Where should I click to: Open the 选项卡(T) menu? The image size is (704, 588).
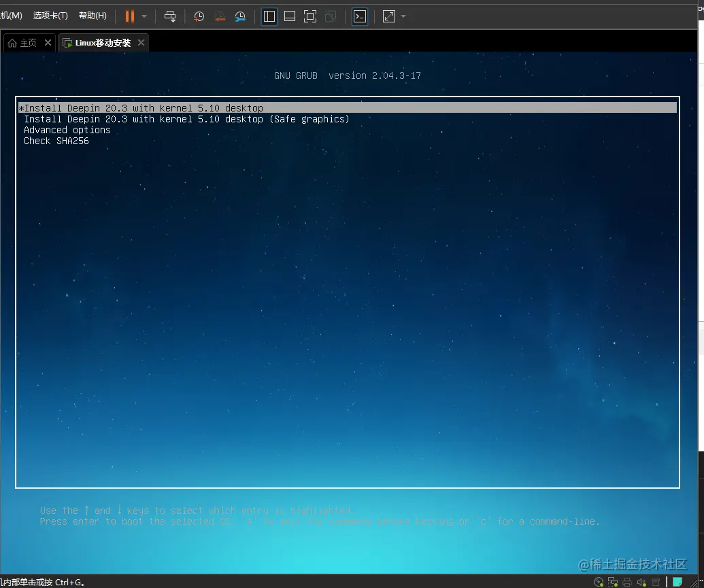pos(50,16)
